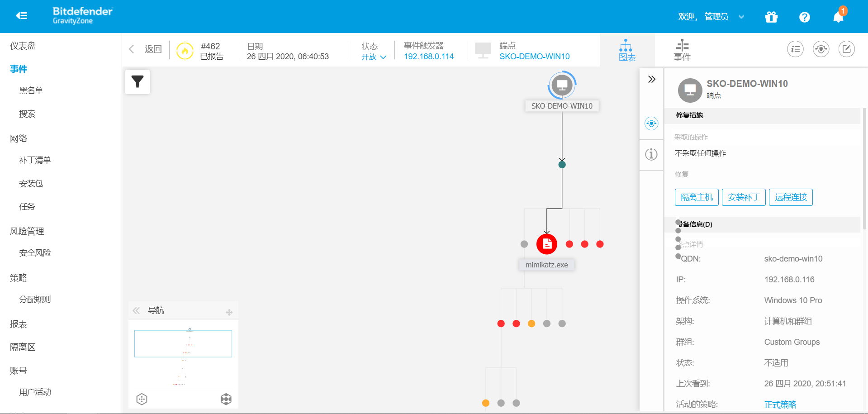Viewport: 868px width, 414px height.
Task: Select the red mimikatz.exe file node
Action: point(547,244)
